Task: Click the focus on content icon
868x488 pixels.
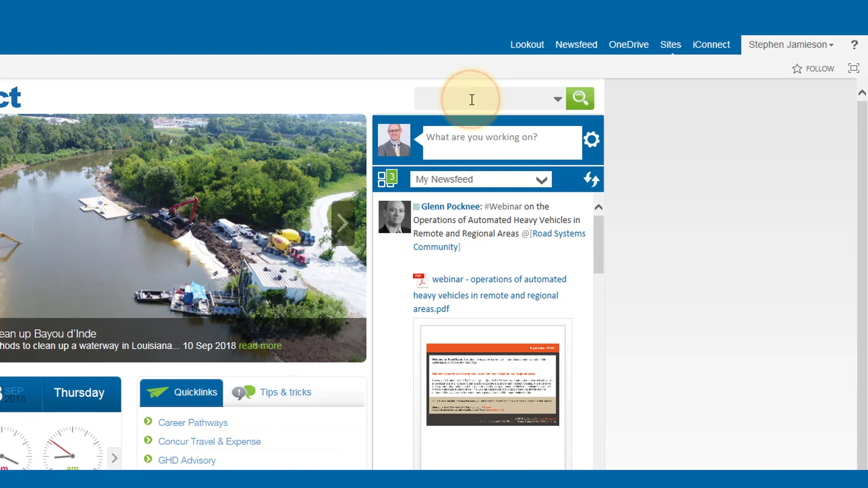Action: point(854,68)
